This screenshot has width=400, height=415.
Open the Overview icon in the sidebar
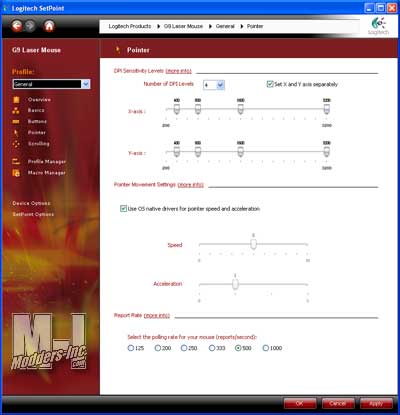coord(16,100)
